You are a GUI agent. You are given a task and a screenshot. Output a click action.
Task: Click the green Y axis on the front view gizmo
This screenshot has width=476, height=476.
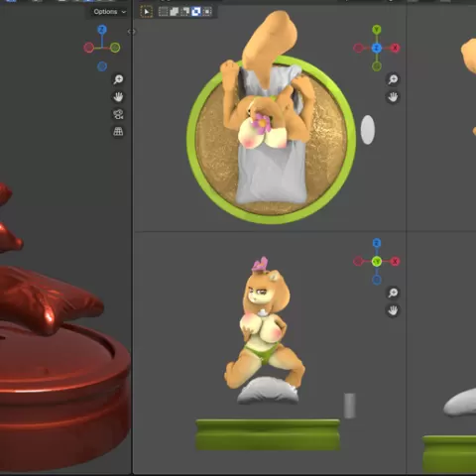point(377,262)
